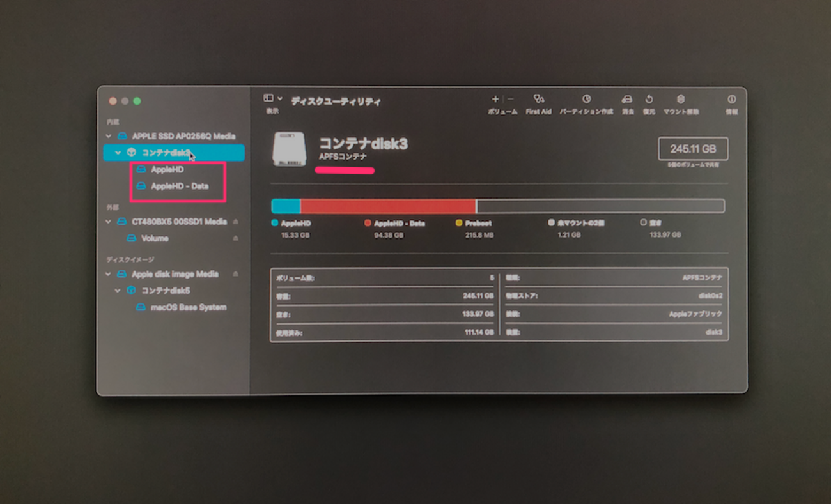Click the blue AppleHD segment of usage bar
The image size is (831, 504).
[x=286, y=206]
